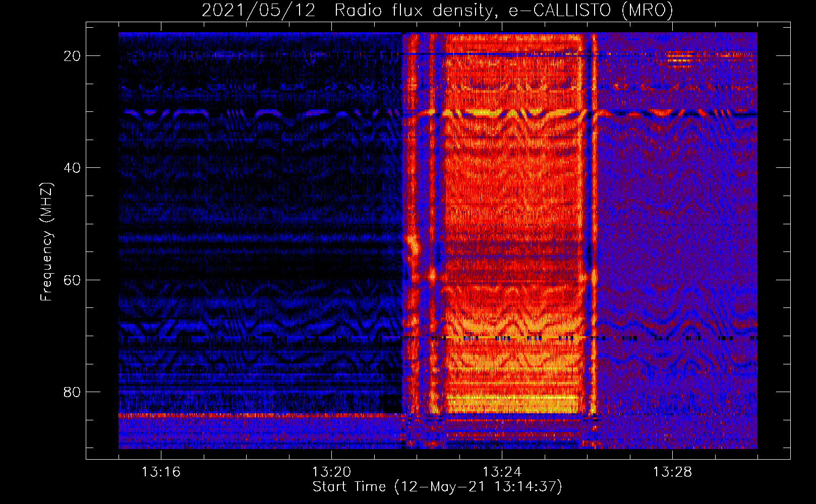The image size is (816, 504).
Task: Click the 20 MHz frequency tick label
Action: pos(72,56)
